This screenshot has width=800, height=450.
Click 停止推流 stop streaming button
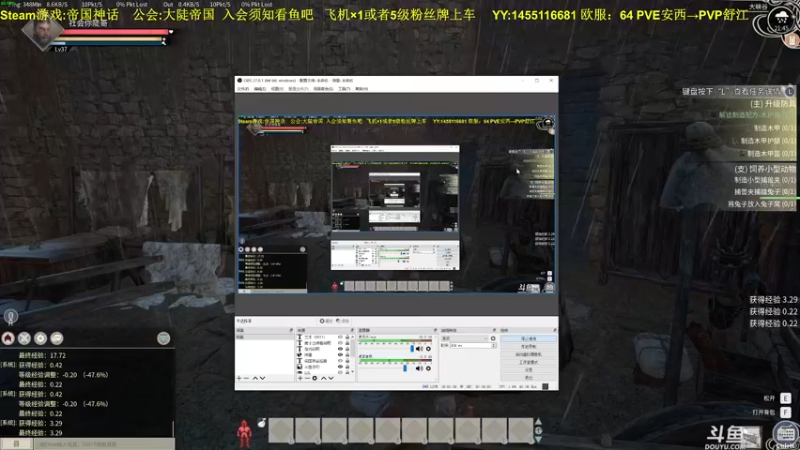(x=529, y=338)
